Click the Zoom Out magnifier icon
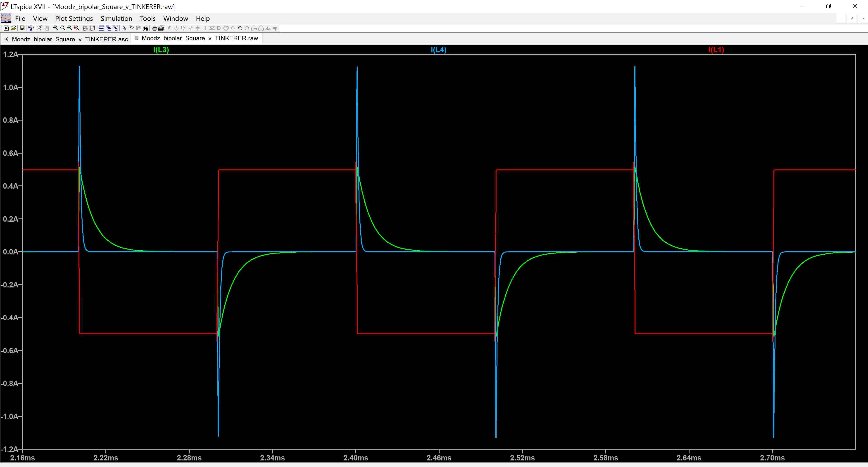The image size is (868, 467). (x=70, y=28)
